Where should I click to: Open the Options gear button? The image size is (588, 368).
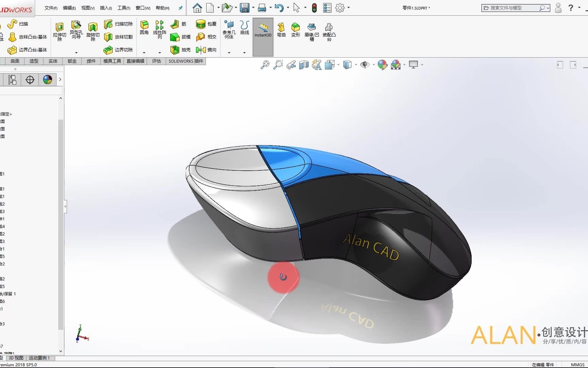pyautogui.click(x=340, y=7)
